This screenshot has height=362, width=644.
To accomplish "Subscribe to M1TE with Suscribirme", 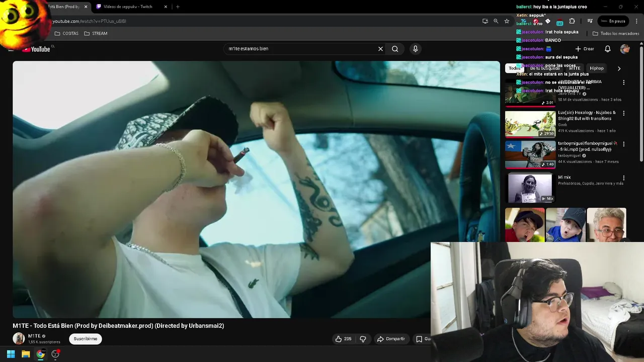I will click(x=86, y=339).
